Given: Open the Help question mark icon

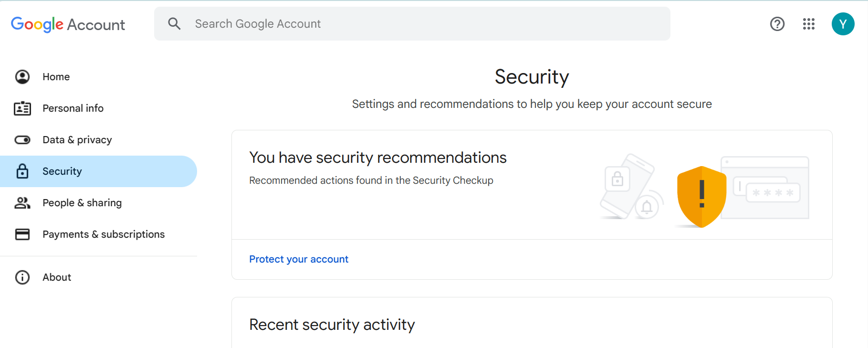Looking at the screenshot, I should 777,24.
